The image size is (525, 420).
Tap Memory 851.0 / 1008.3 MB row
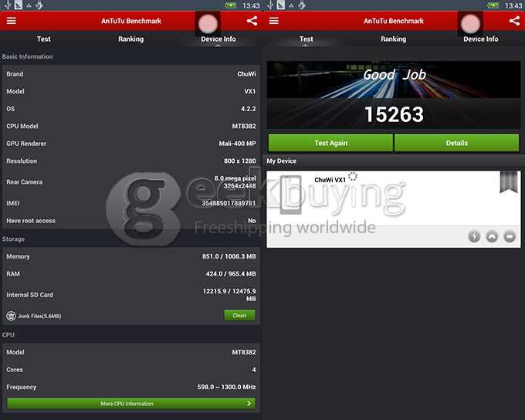click(131, 256)
